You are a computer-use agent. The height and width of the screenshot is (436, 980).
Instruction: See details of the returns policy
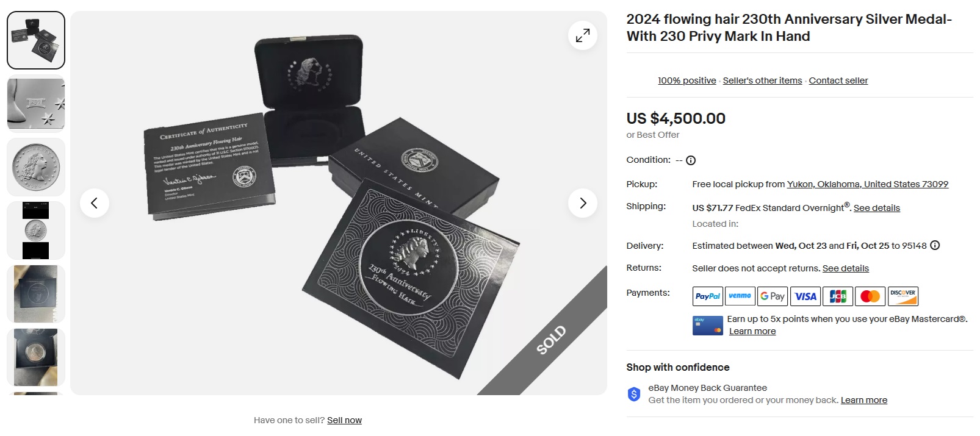coord(845,268)
